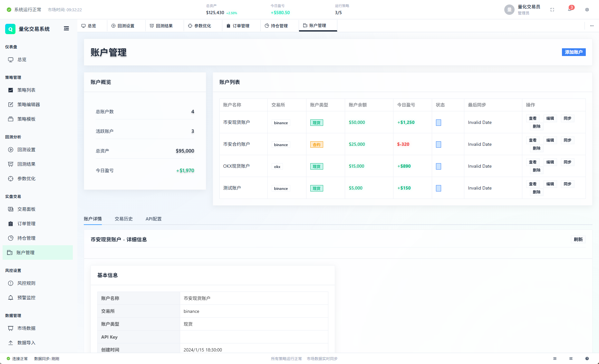This screenshot has width=599, height=364.
Task: Select the 订单管理 sidebar item
Action: point(38,224)
